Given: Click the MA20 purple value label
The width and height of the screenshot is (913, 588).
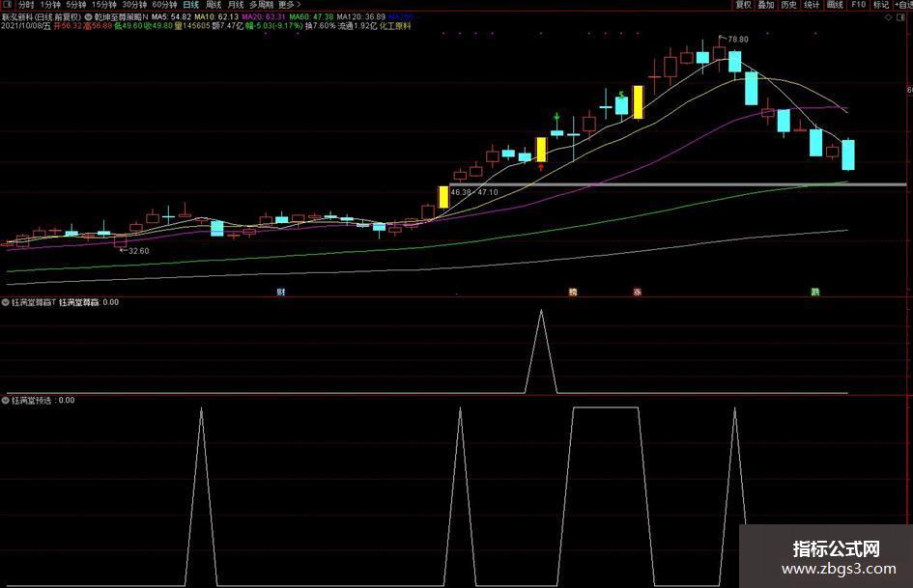Looking at the screenshot, I should pyautogui.click(x=264, y=16).
